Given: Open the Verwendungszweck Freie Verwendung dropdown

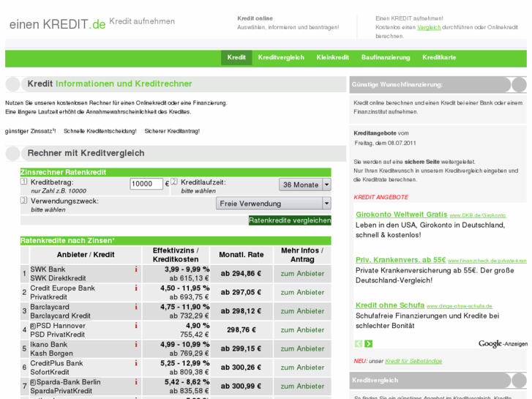Looking at the screenshot, I should pyautogui.click(x=274, y=204).
